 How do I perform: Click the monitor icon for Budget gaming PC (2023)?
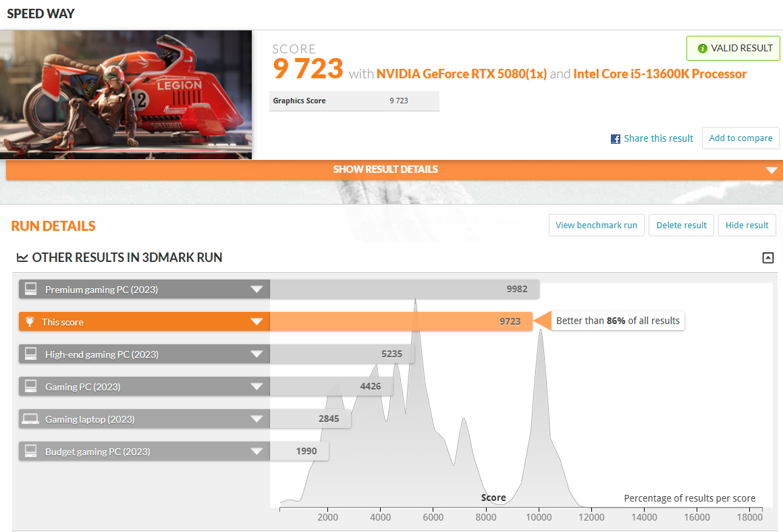31,451
